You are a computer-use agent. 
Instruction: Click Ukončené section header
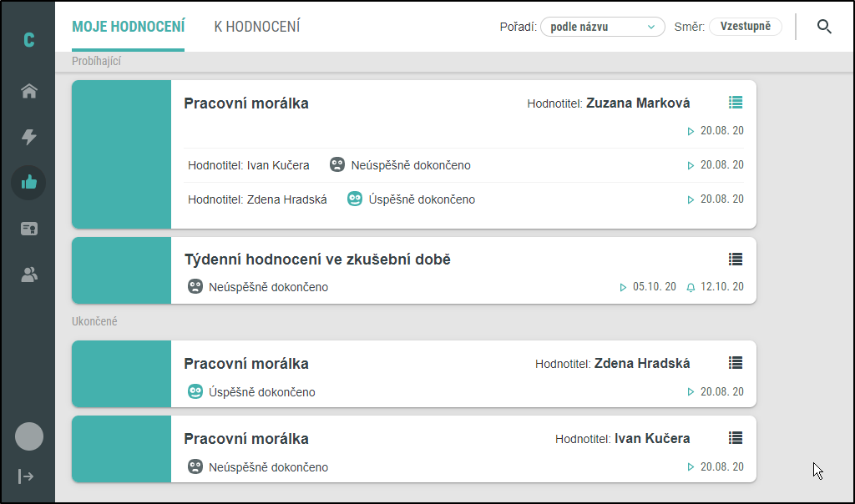click(94, 321)
